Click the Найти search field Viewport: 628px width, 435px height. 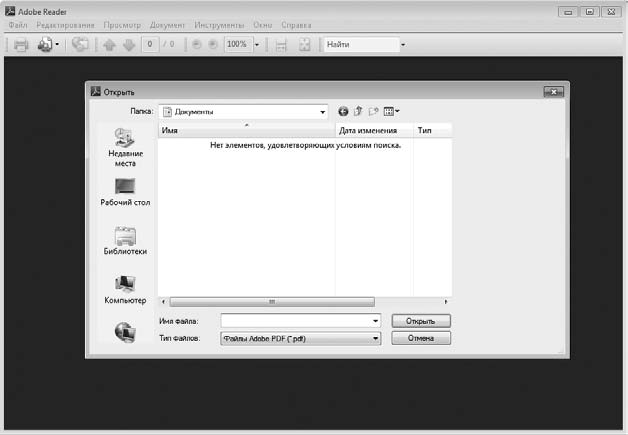[362, 44]
